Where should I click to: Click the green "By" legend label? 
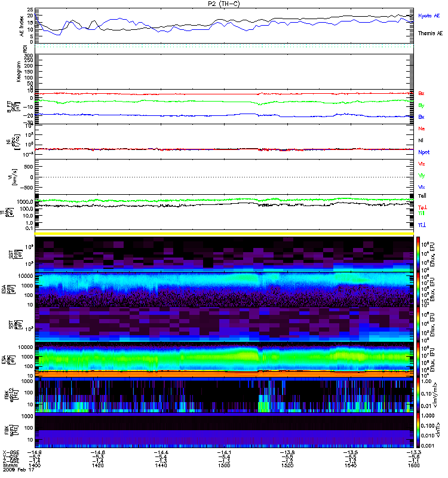pos(421,106)
